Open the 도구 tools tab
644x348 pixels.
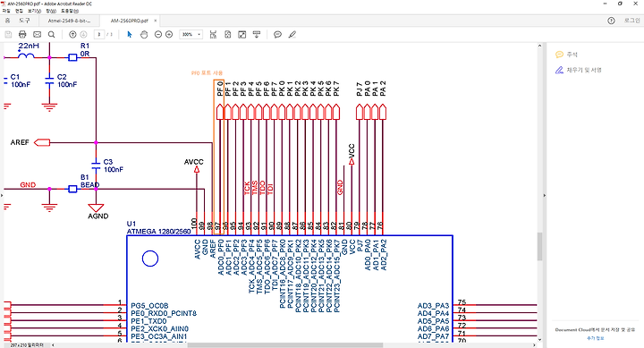click(x=24, y=21)
